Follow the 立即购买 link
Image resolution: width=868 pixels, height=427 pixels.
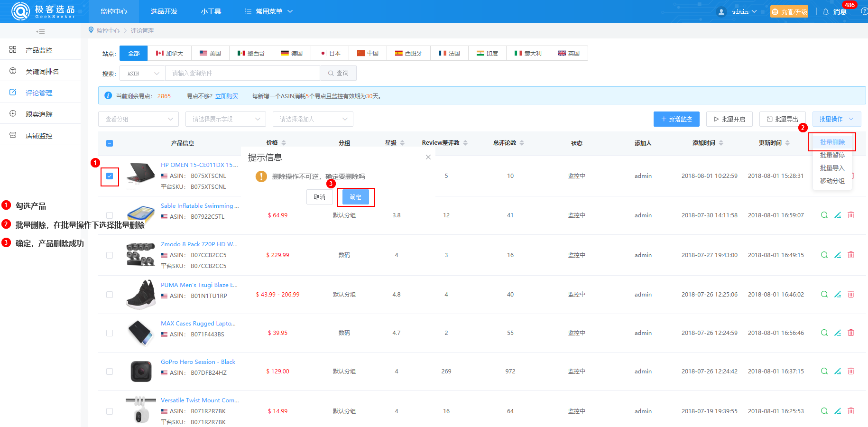227,96
